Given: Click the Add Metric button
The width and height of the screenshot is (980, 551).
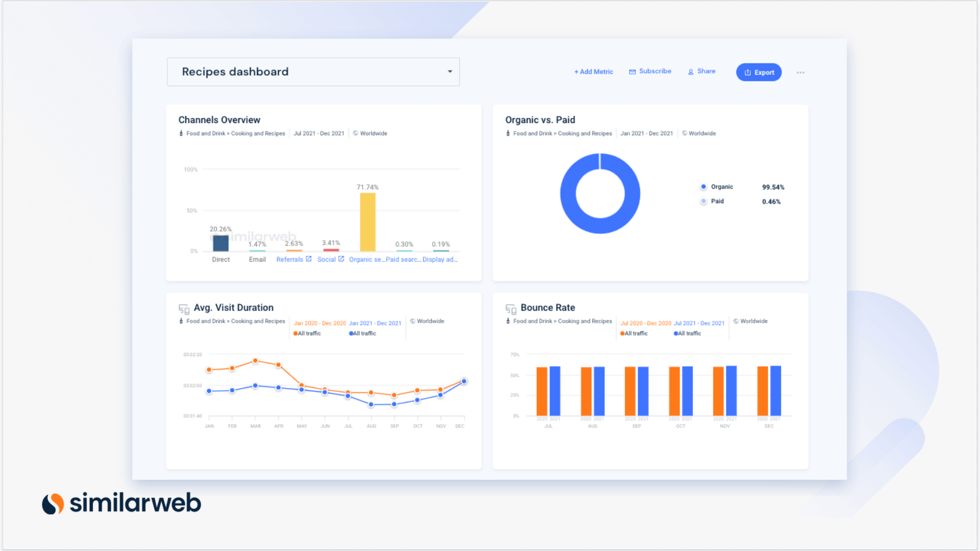Looking at the screenshot, I should click(593, 72).
